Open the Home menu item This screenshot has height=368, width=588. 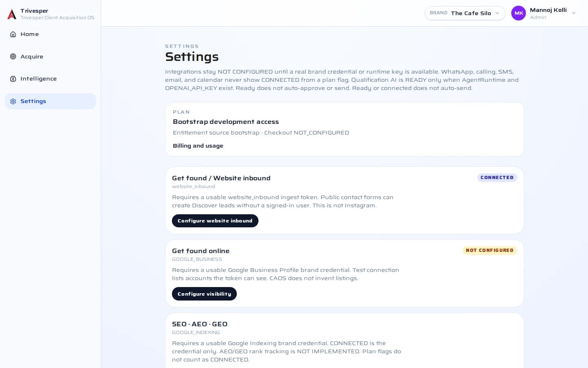point(50,34)
